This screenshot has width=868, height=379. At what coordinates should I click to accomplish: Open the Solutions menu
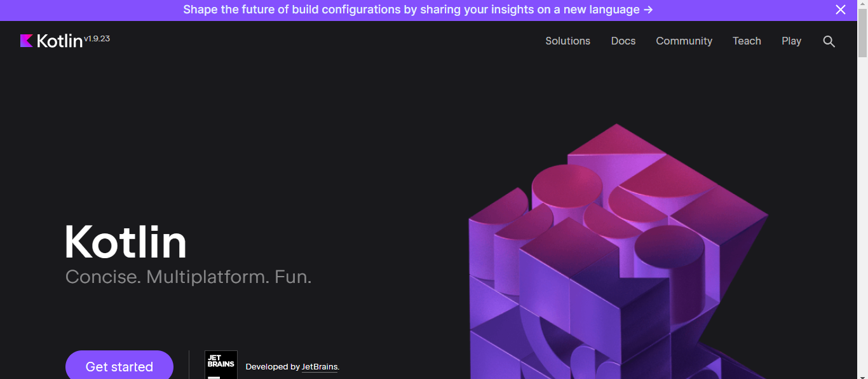click(567, 41)
